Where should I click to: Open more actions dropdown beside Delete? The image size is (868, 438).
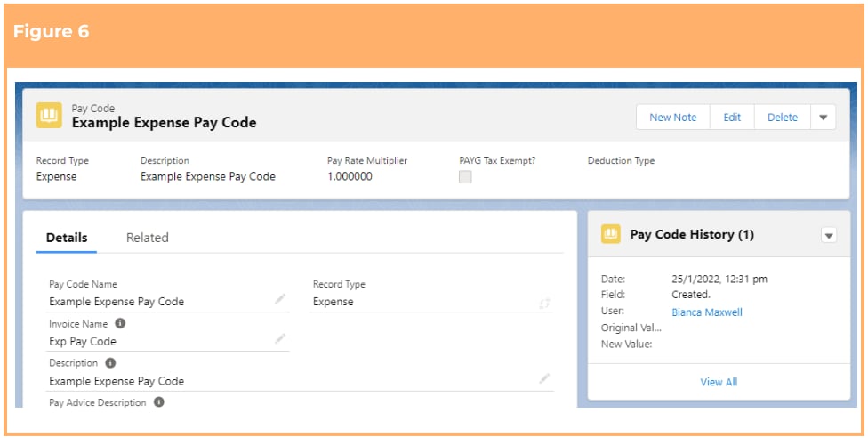pos(824,118)
